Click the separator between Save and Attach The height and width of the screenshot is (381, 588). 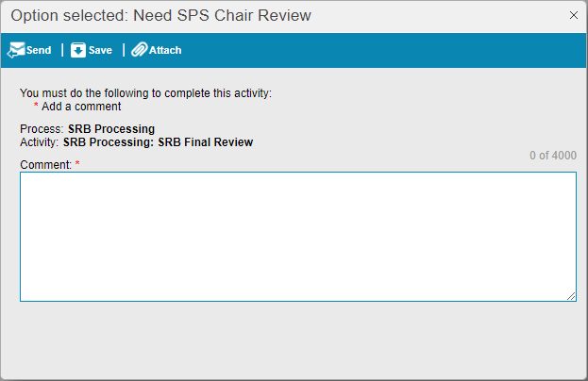pyautogui.click(x=124, y=50)
